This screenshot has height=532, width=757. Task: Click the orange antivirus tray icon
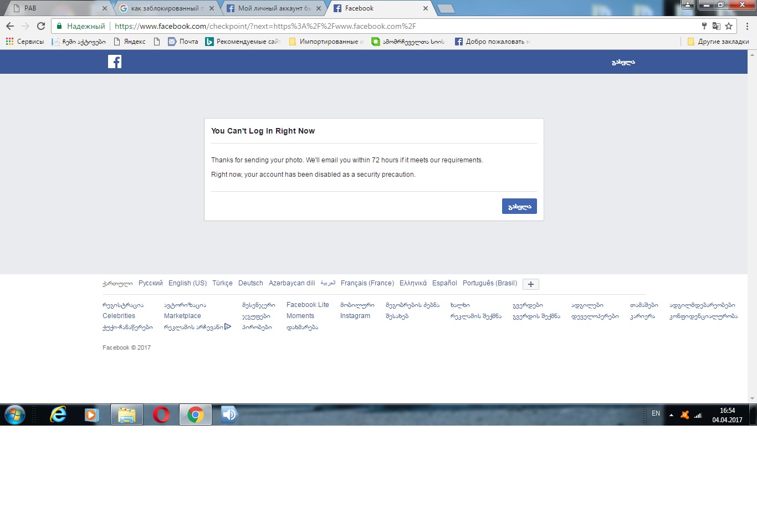point(685,415)
